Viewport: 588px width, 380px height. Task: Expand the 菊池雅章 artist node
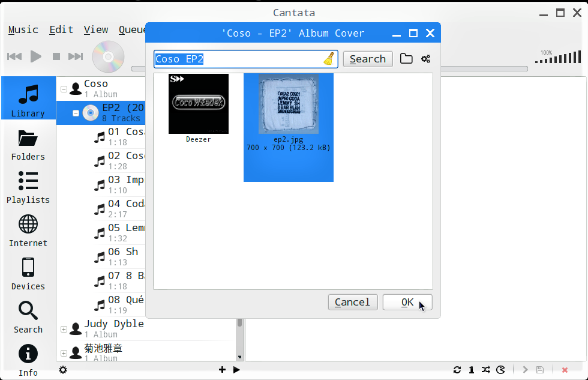point(64,353)
